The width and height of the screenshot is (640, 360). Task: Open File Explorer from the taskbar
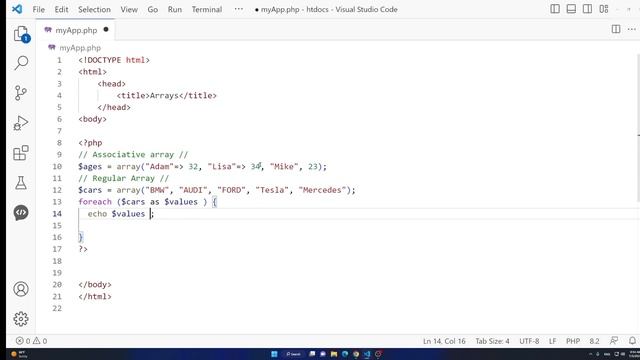(x=334, y=354)
